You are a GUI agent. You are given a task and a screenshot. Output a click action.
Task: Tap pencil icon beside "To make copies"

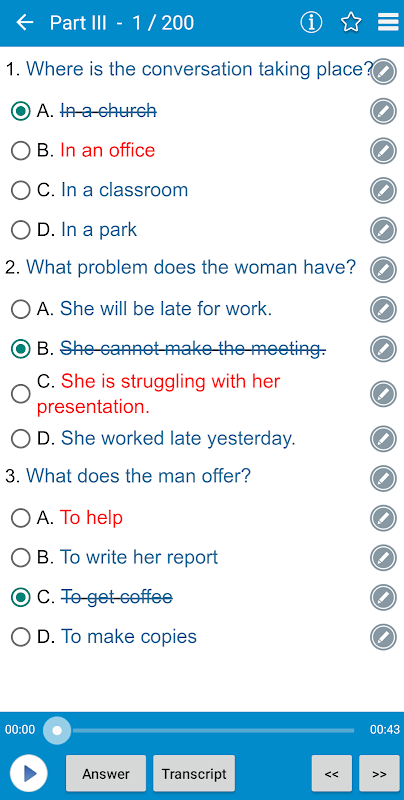(x=383, y=637)
